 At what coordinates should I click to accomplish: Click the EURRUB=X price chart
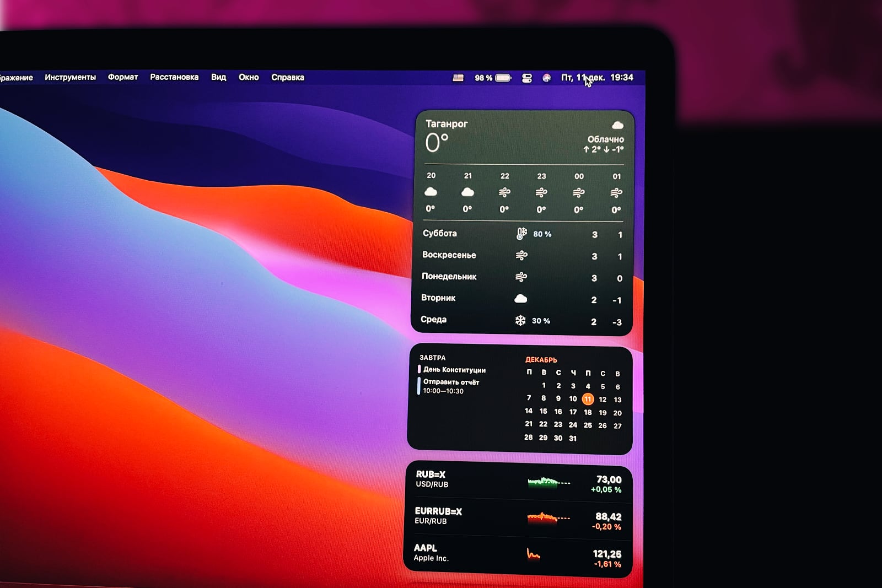pos(548,517)
